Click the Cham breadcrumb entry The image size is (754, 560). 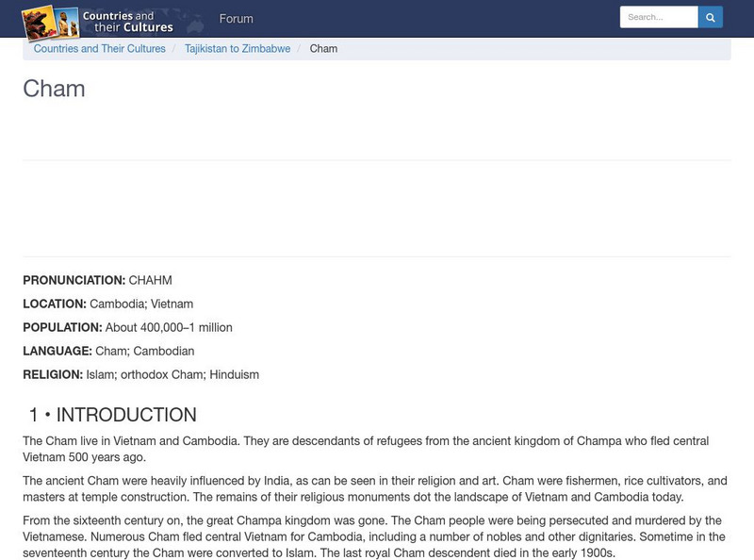point(323,49)
